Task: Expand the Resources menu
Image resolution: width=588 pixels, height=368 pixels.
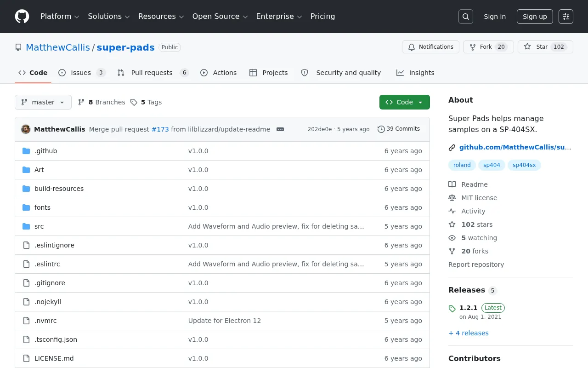Action: point(161,17)
